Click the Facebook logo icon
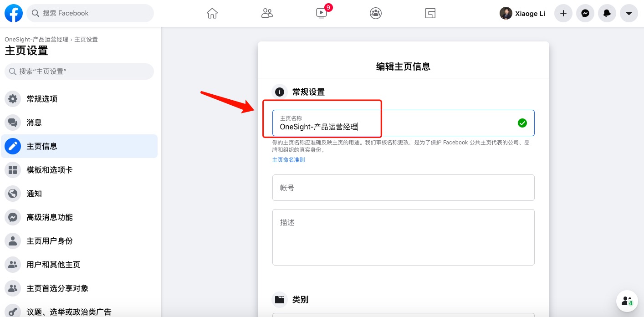 tap(14, 13)
